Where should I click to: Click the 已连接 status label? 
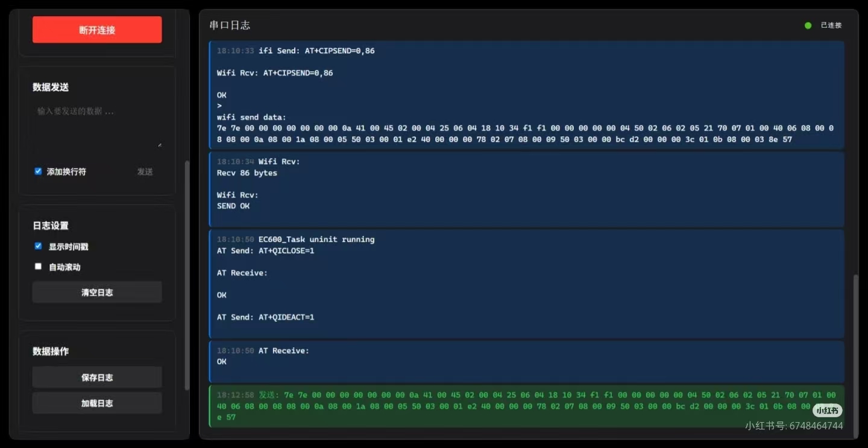pos(831,25)
